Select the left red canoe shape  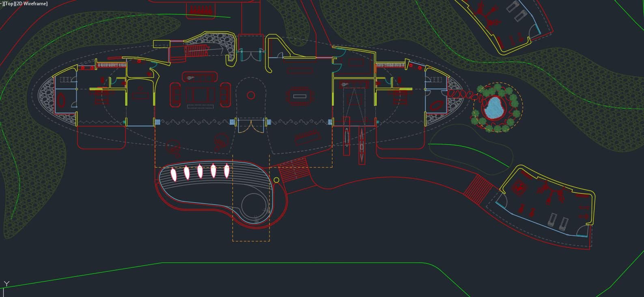pyautogui.click(x=347, y=137)
